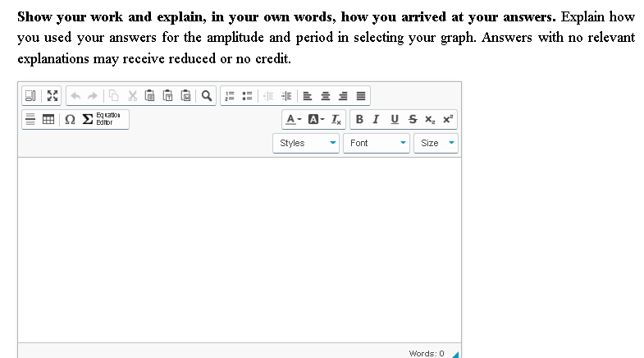Insert special character with Omega icon
The width and height of the screenshot is (644, 358).
pyautogui.click(x=70, y=119)
